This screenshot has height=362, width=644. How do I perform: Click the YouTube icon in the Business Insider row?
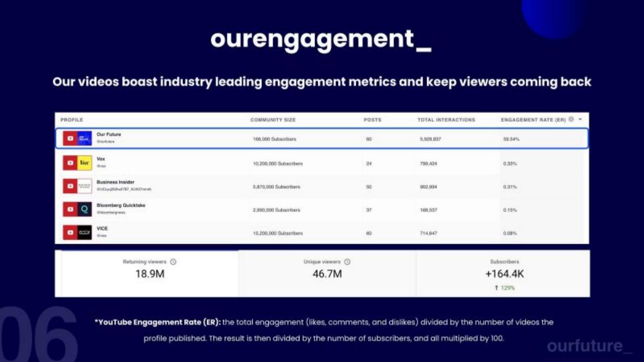70,186
